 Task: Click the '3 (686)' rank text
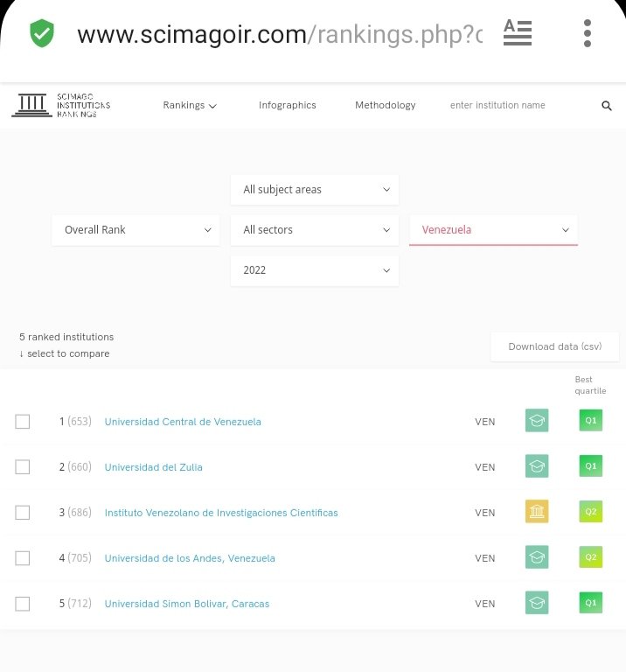coord(75,512)
